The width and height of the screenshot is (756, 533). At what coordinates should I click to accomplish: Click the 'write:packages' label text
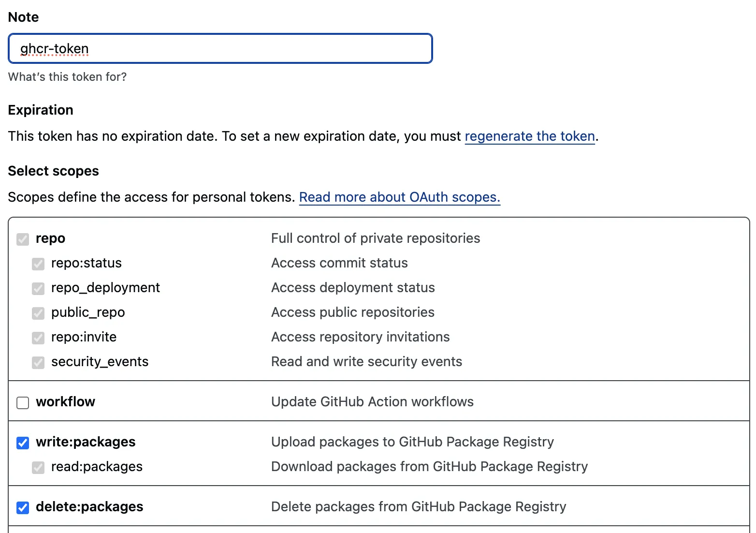coord(86,442)
